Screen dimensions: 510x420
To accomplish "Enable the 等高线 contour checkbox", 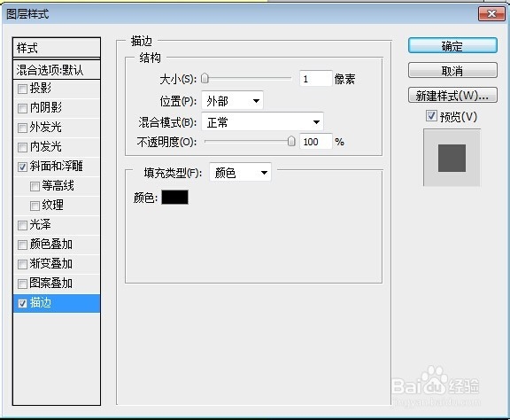I will pos(35,187).
